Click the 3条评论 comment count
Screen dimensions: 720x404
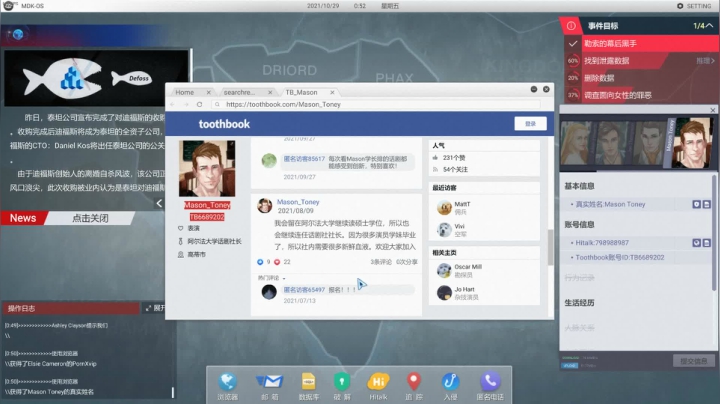[x=381, y=262]
